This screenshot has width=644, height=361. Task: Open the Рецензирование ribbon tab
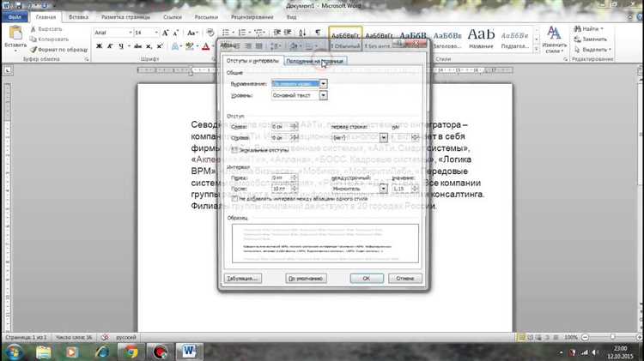pos(252,17)
